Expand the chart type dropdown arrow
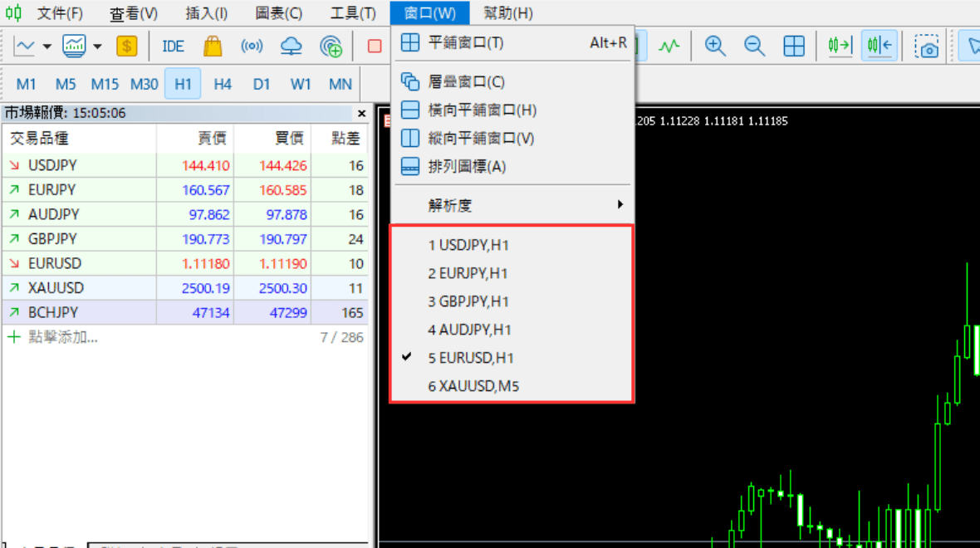 [x=46, y=46]
